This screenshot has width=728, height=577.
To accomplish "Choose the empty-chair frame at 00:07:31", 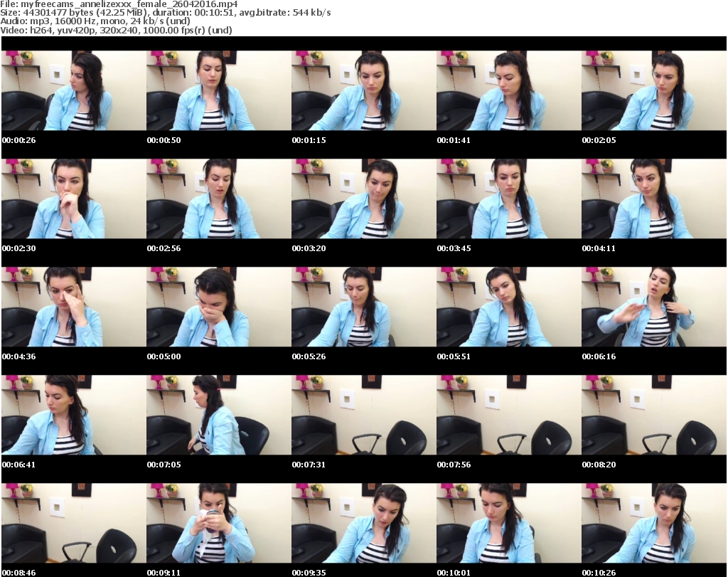I will click(x=363, y=415).
